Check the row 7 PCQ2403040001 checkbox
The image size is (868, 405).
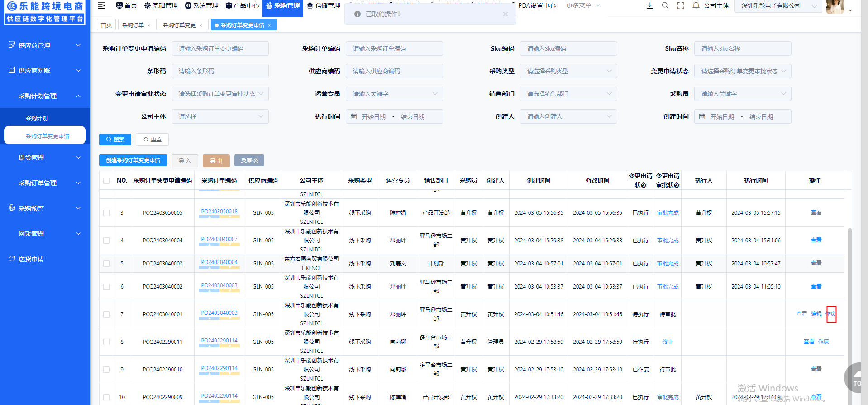click(x=106, y=314)
